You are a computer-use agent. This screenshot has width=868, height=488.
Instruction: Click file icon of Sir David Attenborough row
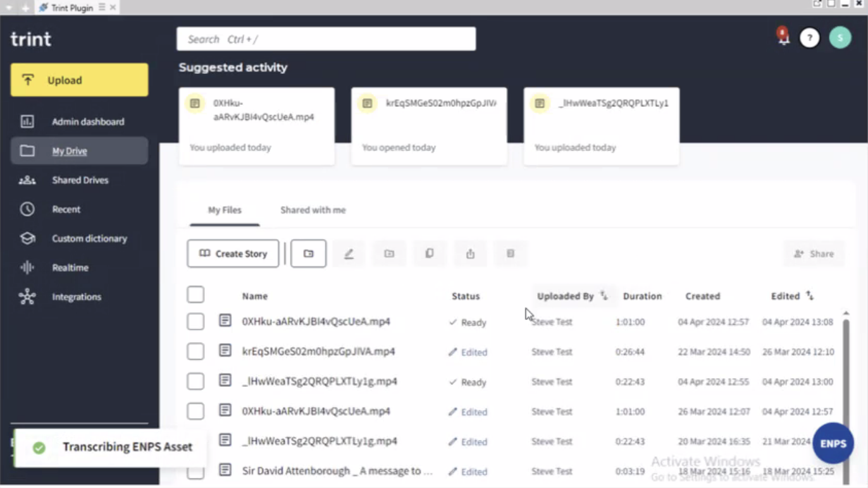tap(225, 470)
